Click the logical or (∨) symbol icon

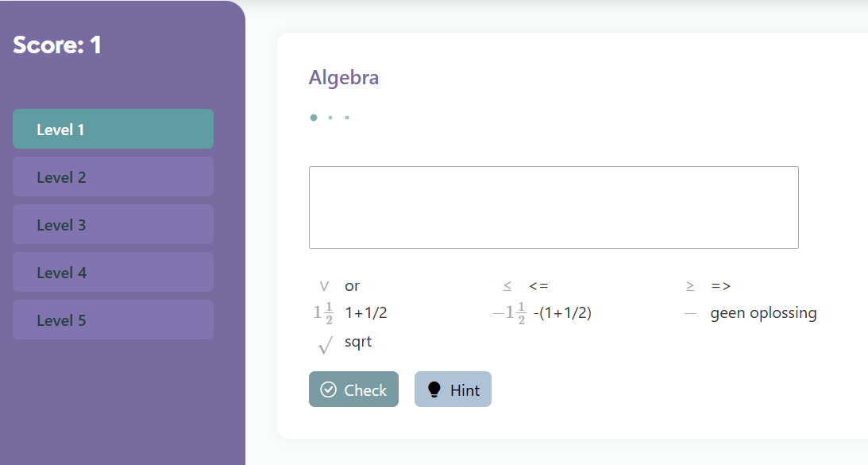click(324, 286)
